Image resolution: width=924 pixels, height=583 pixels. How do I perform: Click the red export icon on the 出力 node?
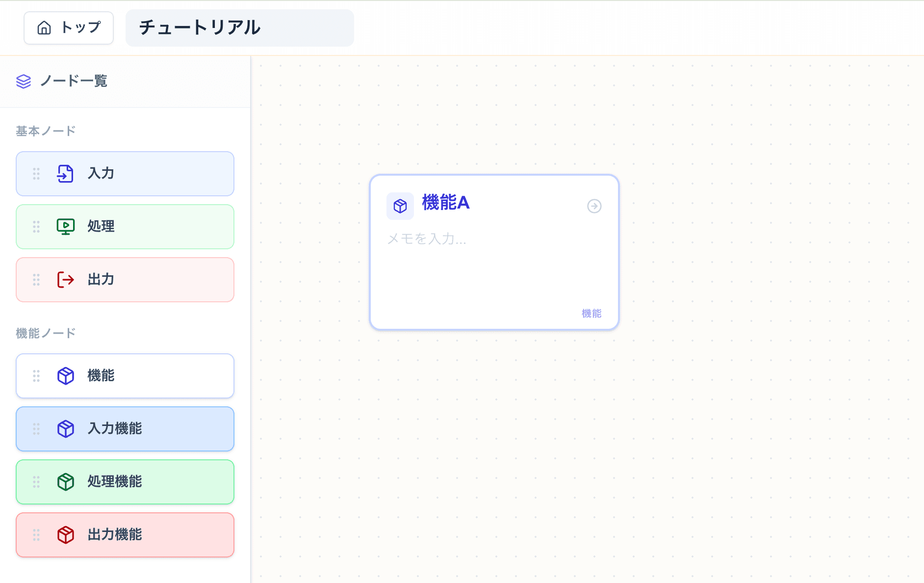(65, 279)
